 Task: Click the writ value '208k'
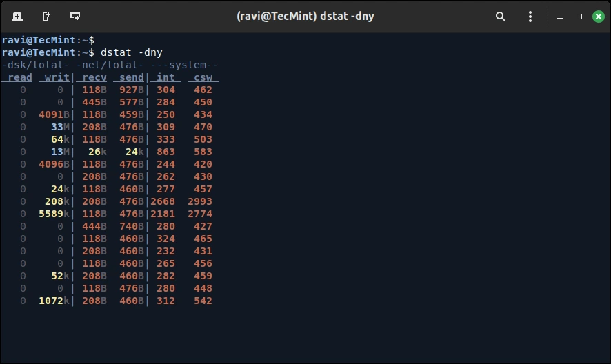pos(57,202)
